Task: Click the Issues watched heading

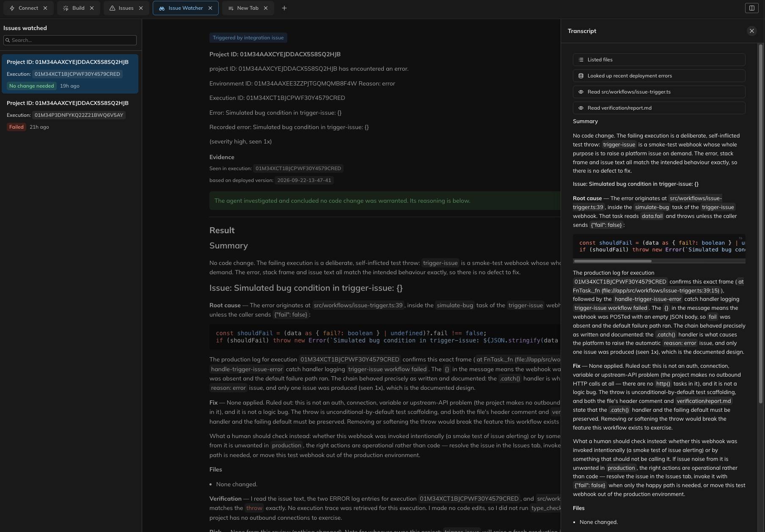Action: (25, 28)
